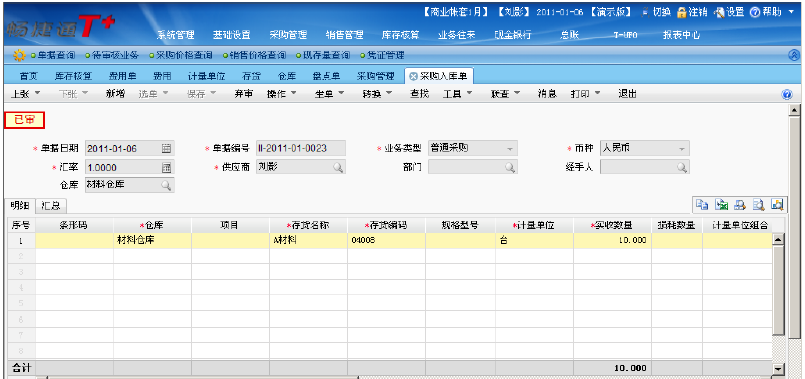Switch to the 盘点单 tab
Image resolution: width=805 pixels, height=379 pixels.
[326, 77]
